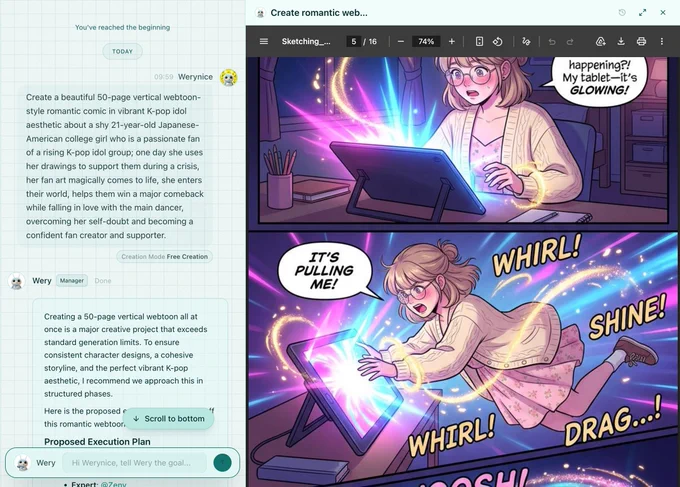Open the PDF sidebar hamburger menu

pos(264,41)
